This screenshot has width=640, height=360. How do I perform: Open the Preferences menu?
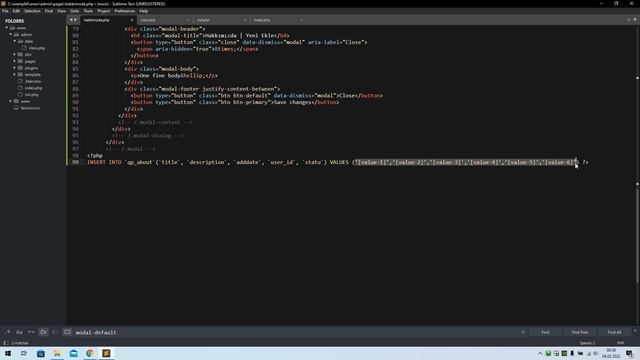click(x=124, y=11)
